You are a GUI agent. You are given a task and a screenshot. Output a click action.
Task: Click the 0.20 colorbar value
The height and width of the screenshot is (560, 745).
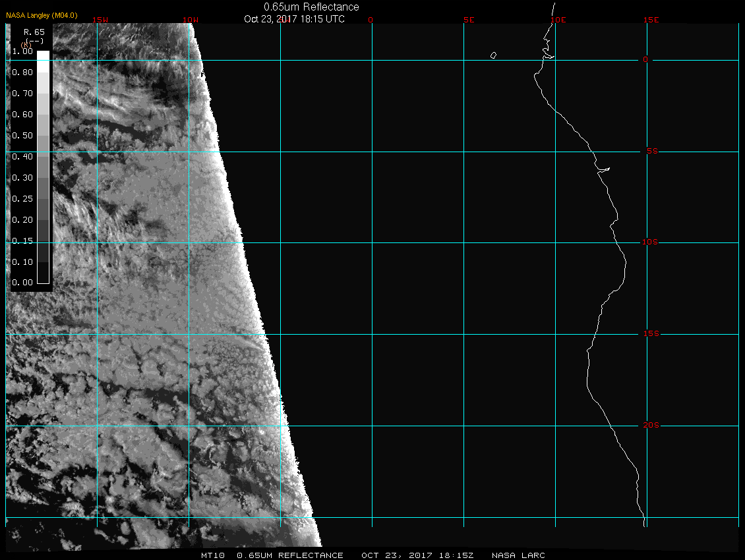(x=22, y=219)
